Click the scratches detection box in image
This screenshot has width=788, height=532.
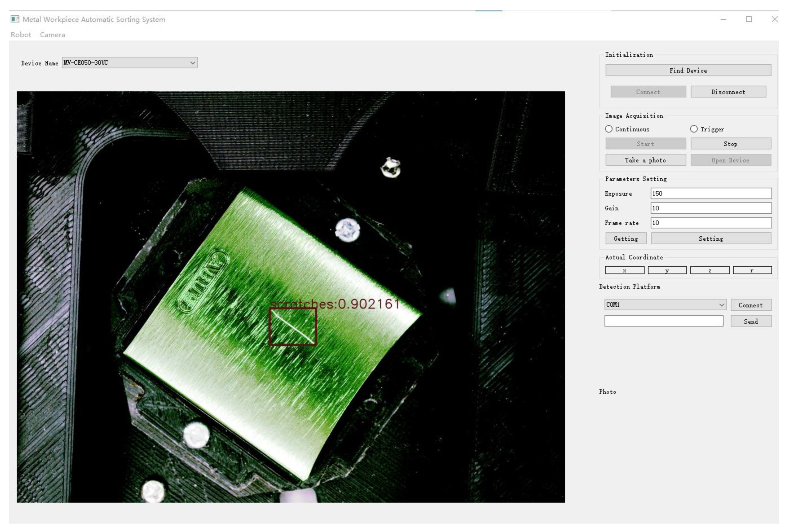[293, 326]
